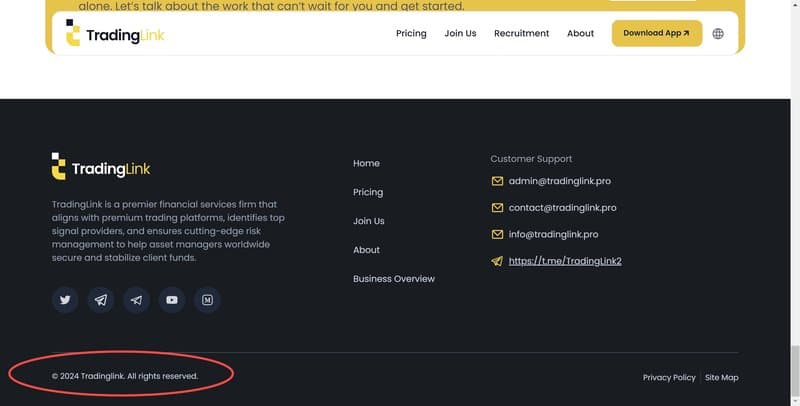Click the globe language icon in header
Viewport: 800px width, 406px height.
click(x=718, y=33)
